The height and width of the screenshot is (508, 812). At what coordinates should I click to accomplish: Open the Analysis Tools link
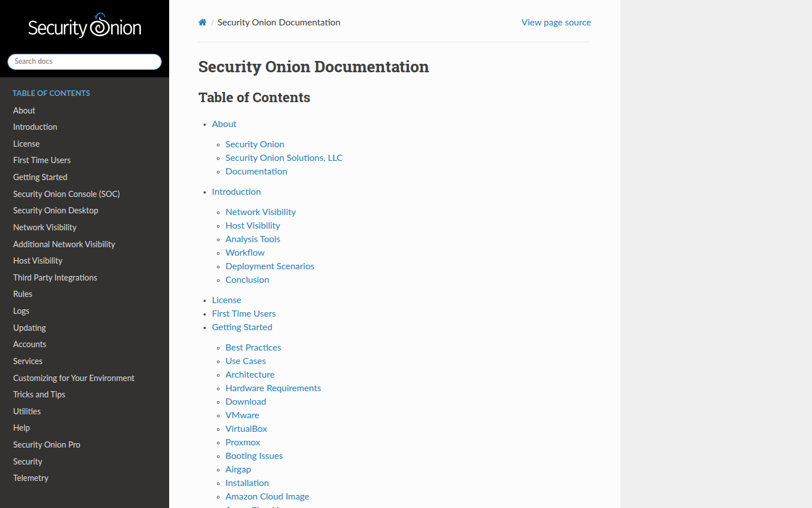tap(253, 239)
